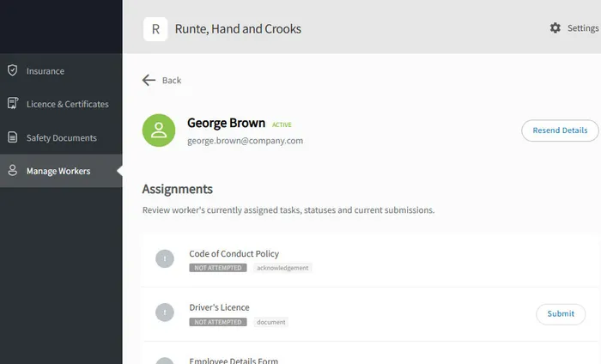601x364 pixels.
Task: Submit the Driver's Licence document
Action: click(561, 313)
